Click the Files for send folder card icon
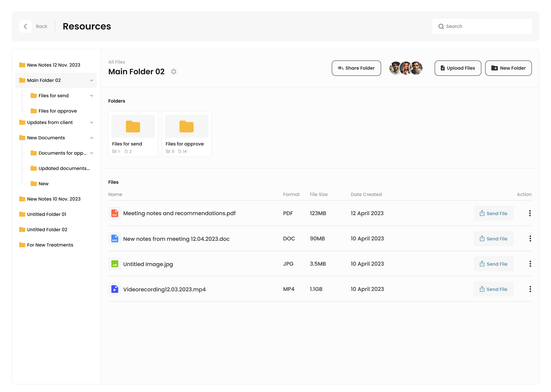551x392 pixels. coord(133,127)
